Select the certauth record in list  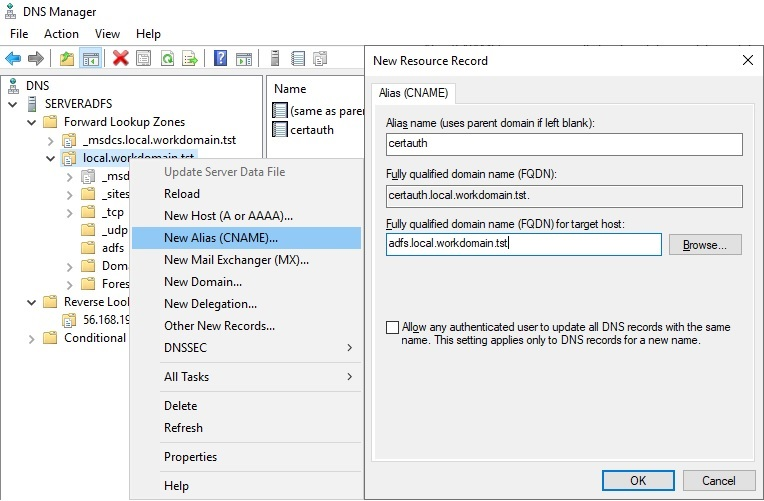311,130
